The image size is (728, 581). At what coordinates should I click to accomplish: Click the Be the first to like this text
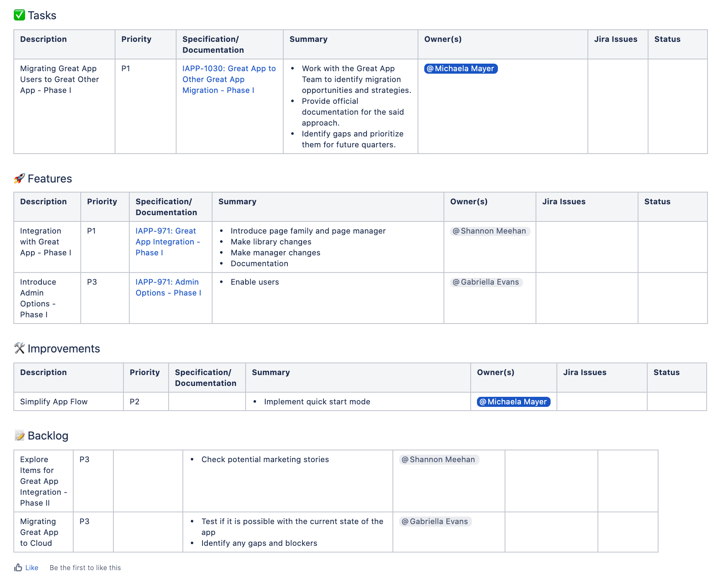tap(85, 568)
